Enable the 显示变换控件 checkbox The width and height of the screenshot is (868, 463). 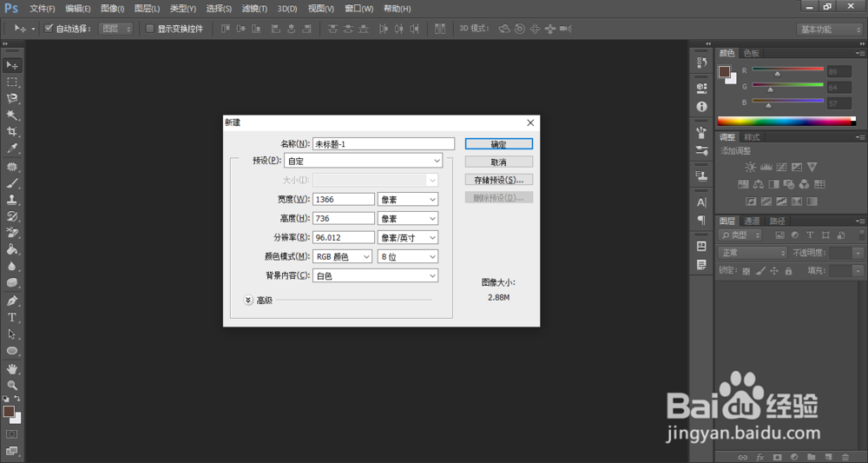click(x=149, y=29)
